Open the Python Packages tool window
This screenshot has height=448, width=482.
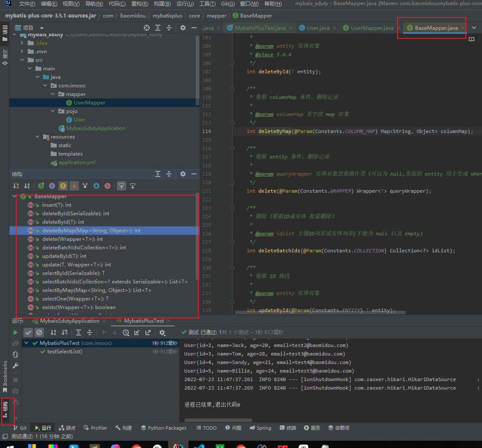163,428
